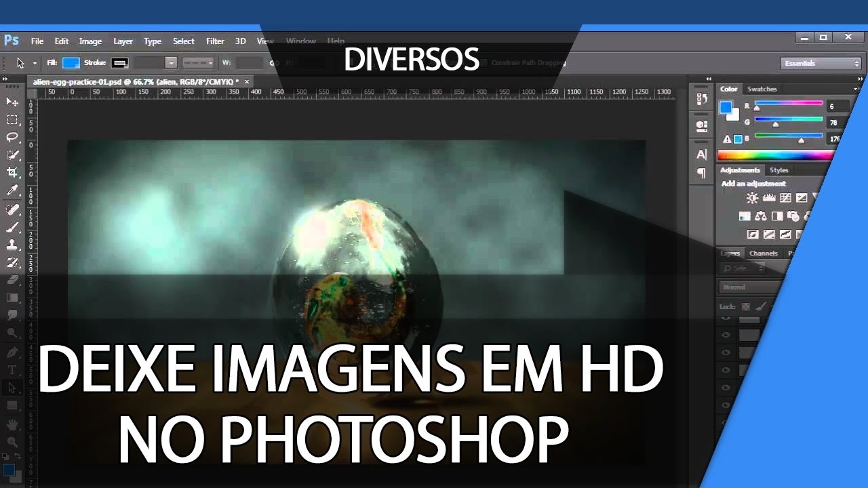The image size is (868, 488).
Task: Select the Clone Stamp tool
Action: pos(12,245)
